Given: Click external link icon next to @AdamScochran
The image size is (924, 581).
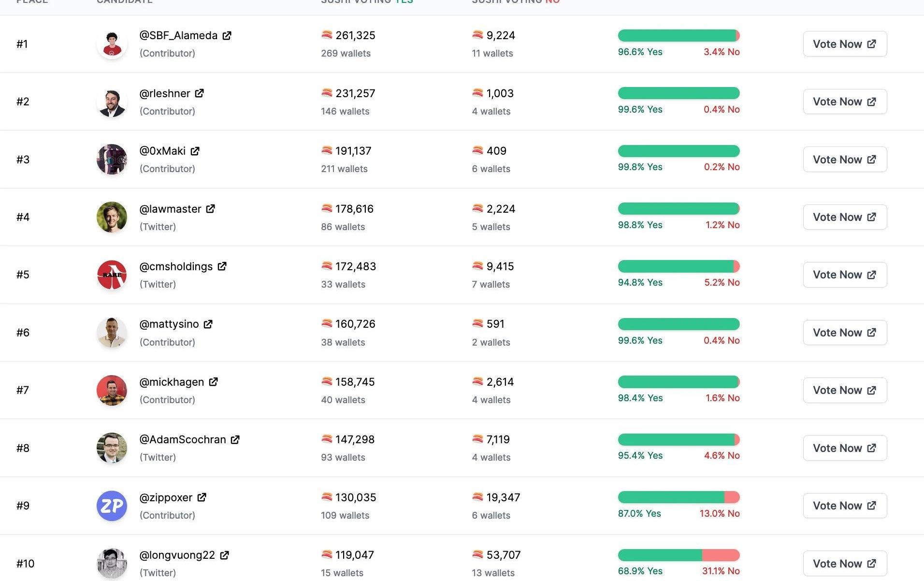Looking at the screenshot, I should pyautogui.click(x=235, y=440).
